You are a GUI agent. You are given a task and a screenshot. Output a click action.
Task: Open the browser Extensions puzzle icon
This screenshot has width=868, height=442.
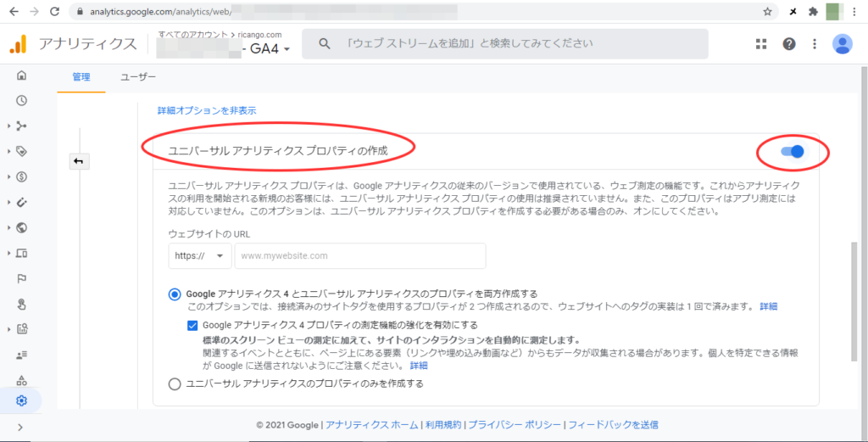point(813,11)
